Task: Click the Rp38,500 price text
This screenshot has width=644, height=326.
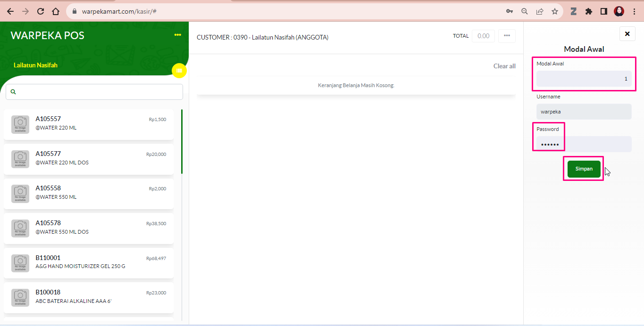Action: pyautogui.click(x=156, y=224)
